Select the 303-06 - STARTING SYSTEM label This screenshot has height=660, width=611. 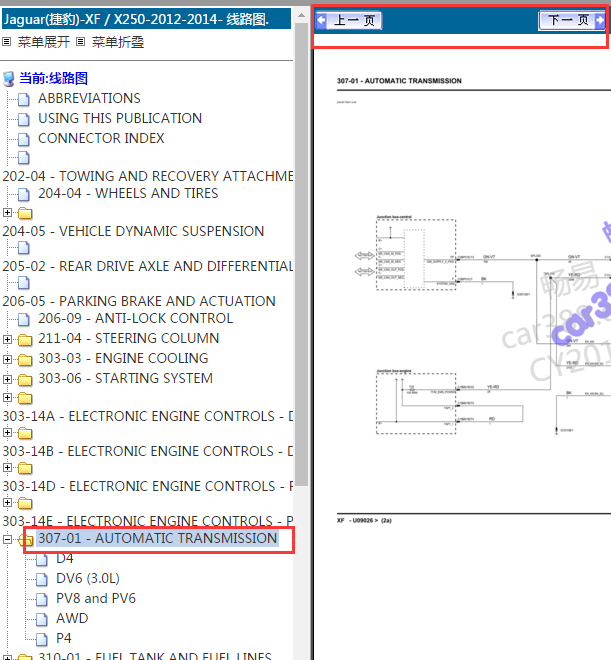tap(125, 378)
